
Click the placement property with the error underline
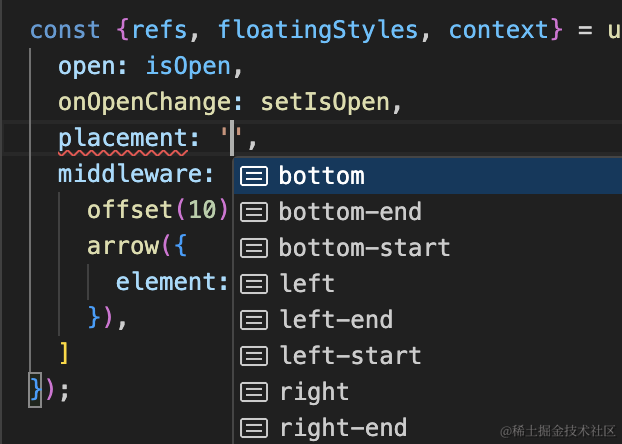click(122, 138)
